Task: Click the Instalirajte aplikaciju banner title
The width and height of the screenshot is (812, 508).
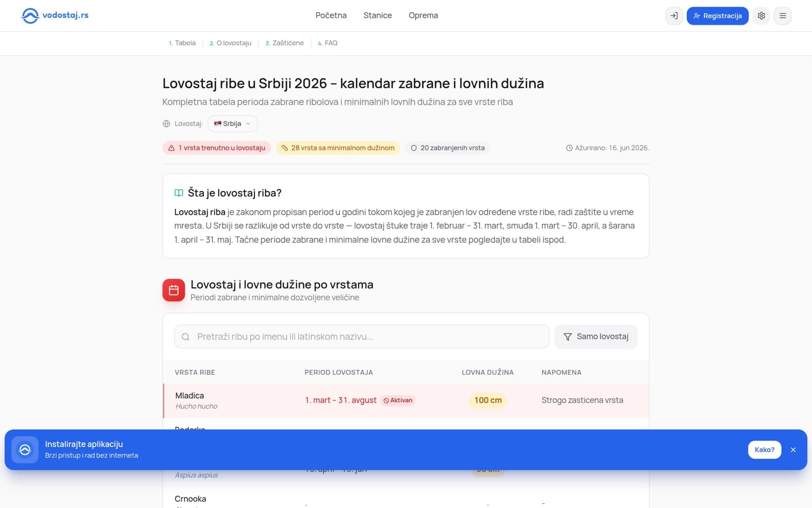Action: (84, 444)
